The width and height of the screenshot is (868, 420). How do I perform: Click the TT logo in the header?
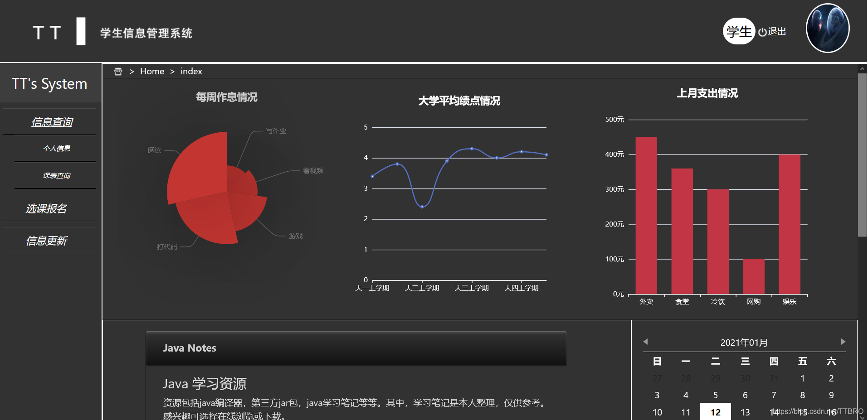tap(47, 33)
